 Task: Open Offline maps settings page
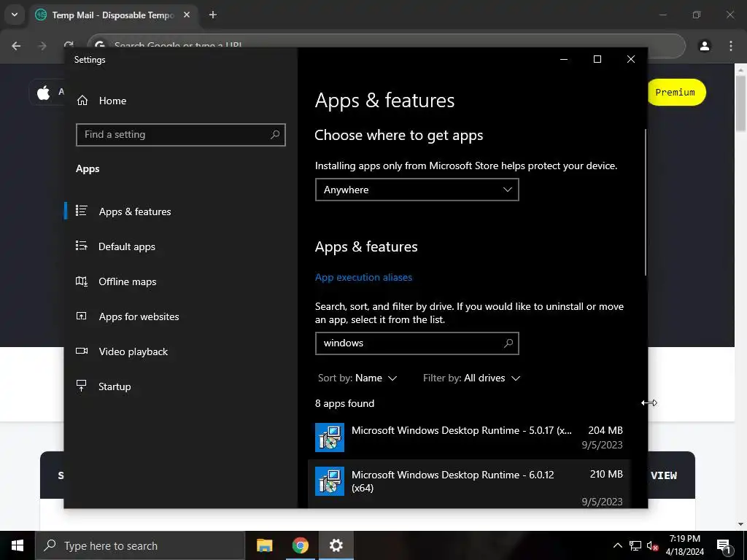(x=181, y=281)
